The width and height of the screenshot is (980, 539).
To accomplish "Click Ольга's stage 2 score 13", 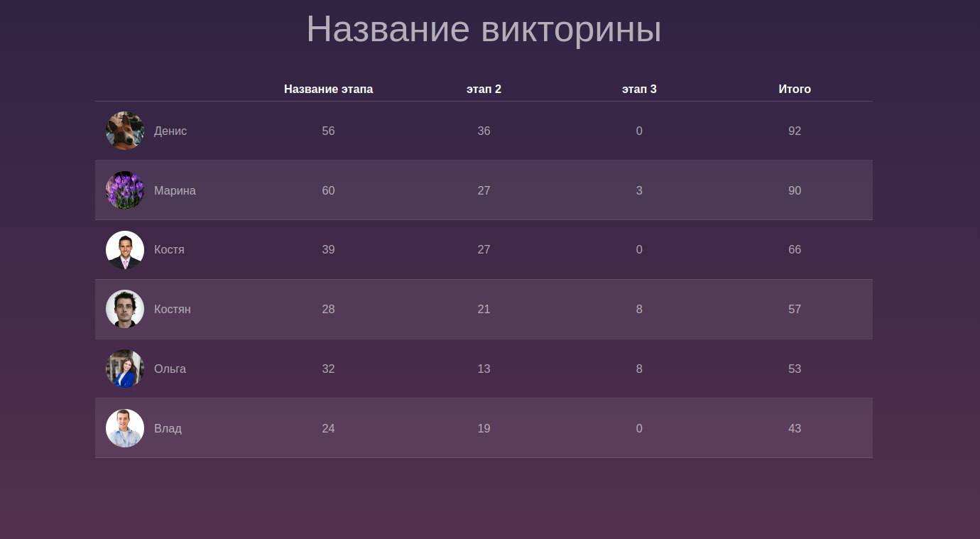I will click(484, 369).
